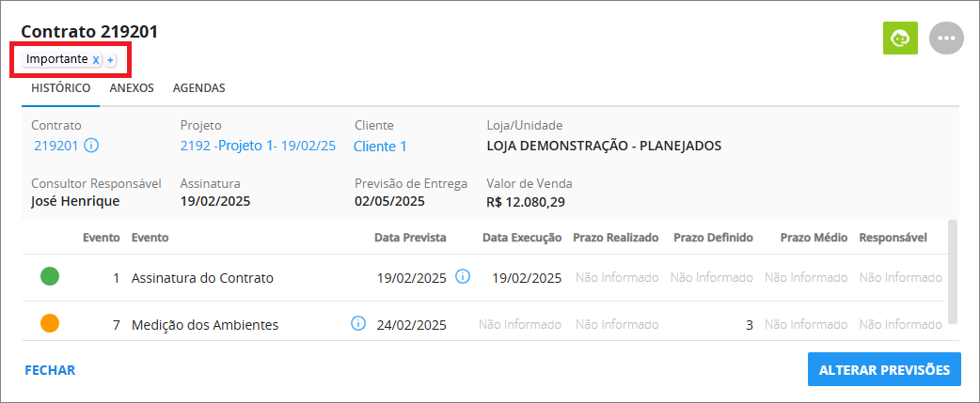
Task: Open project link 2192 -Projeto 1- 19/02/25
Action: [258, 146]
